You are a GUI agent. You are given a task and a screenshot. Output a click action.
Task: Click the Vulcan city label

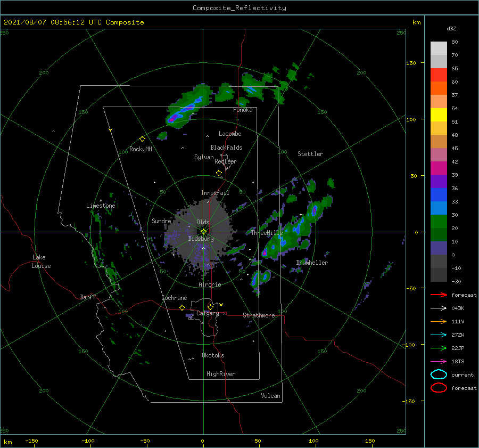[x=271, y=396]
